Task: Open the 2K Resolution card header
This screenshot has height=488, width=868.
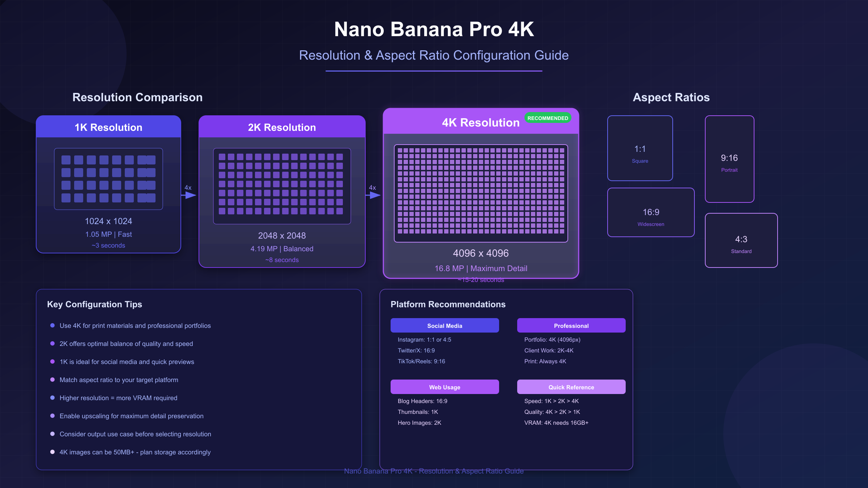Action: pyautogui.click(x=282, y=127)
